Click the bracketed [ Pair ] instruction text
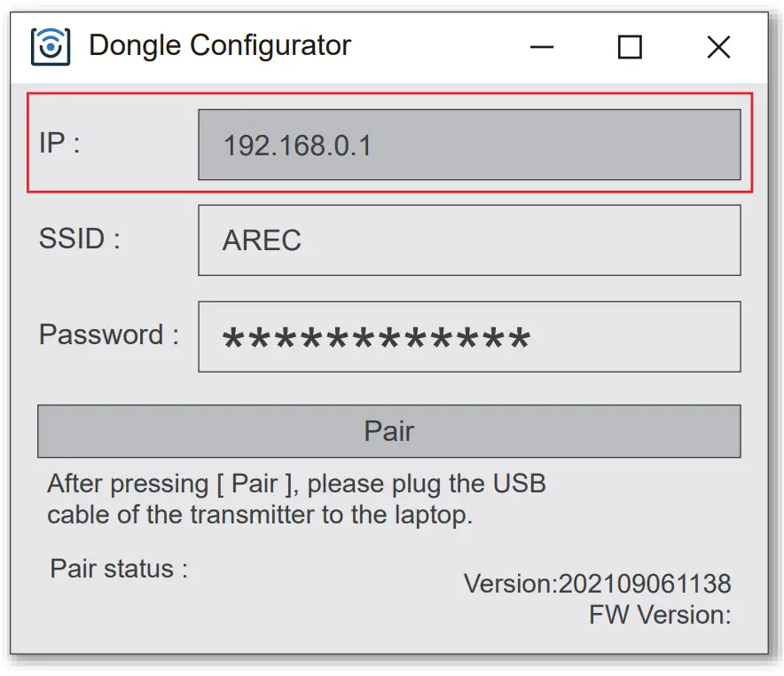784x676 pixels. (x=255, y=484)
